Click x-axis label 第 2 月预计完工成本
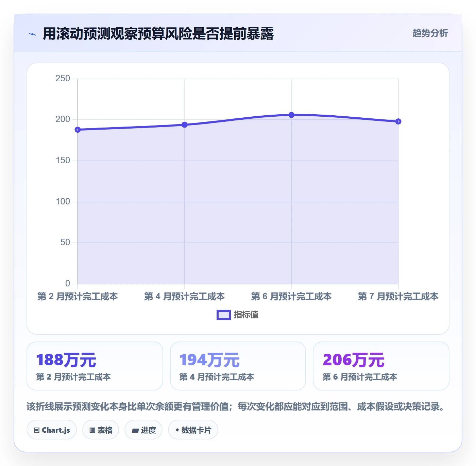This screenshot has height=466, width=476. click(78, 297)
